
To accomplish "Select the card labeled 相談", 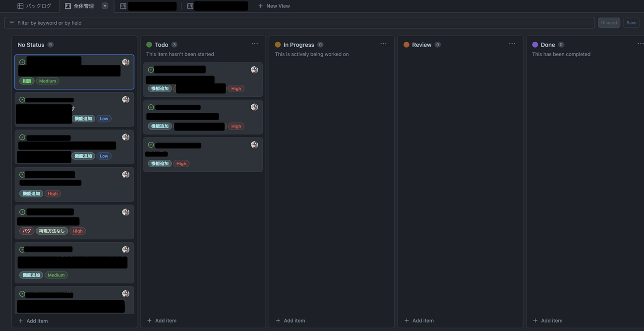I will [74, 72].
